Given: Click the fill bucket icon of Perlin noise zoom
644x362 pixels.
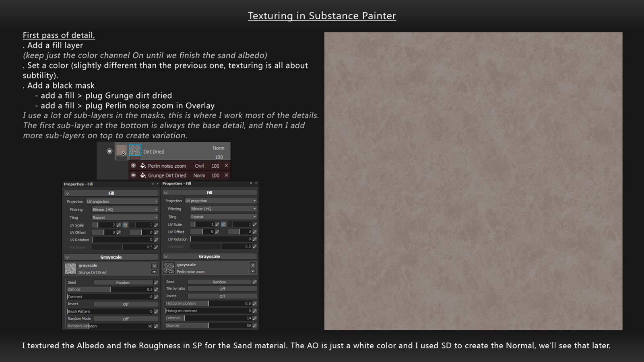Looking at the screenshot, I should click(x=143, y=166).
